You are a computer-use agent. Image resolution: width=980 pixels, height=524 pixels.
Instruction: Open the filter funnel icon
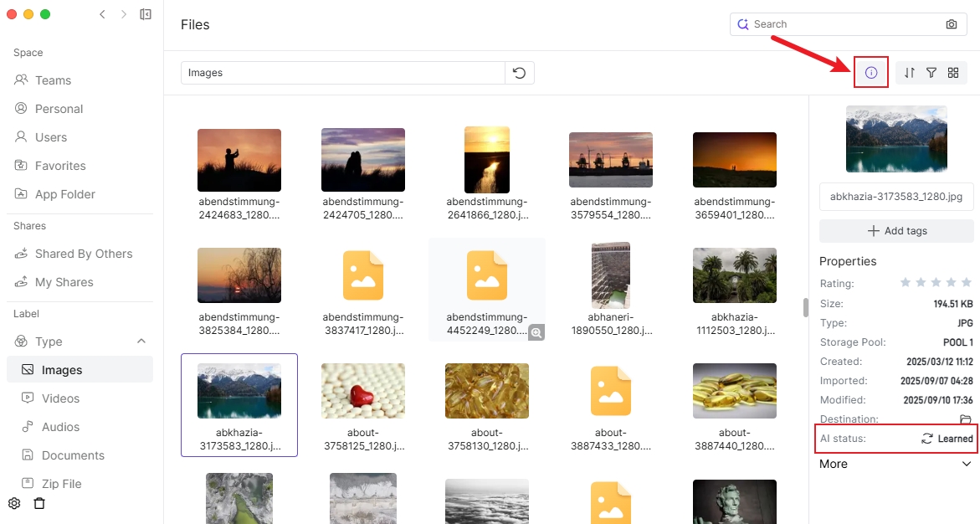pyautogui.click(x=931, y=73)
